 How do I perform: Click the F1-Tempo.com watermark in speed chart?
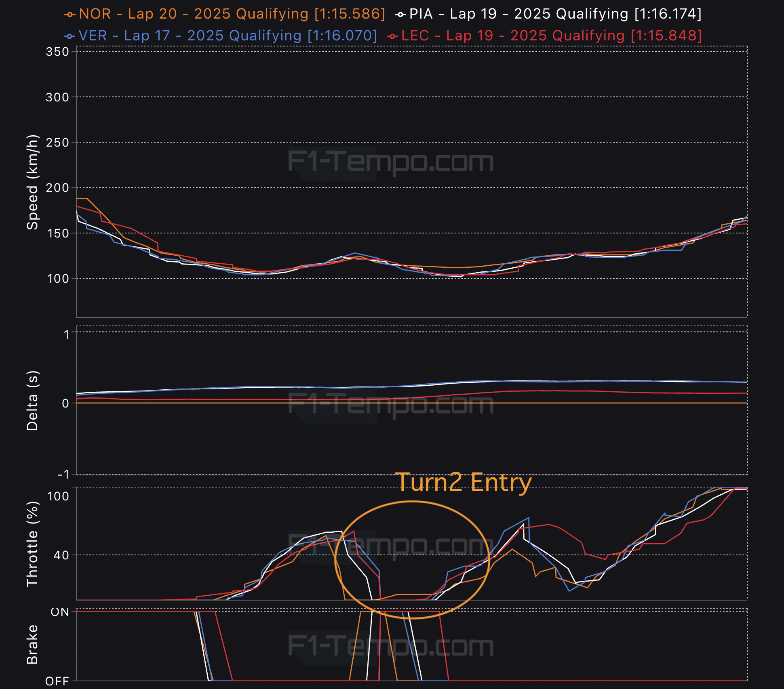[x=390, y=162]
